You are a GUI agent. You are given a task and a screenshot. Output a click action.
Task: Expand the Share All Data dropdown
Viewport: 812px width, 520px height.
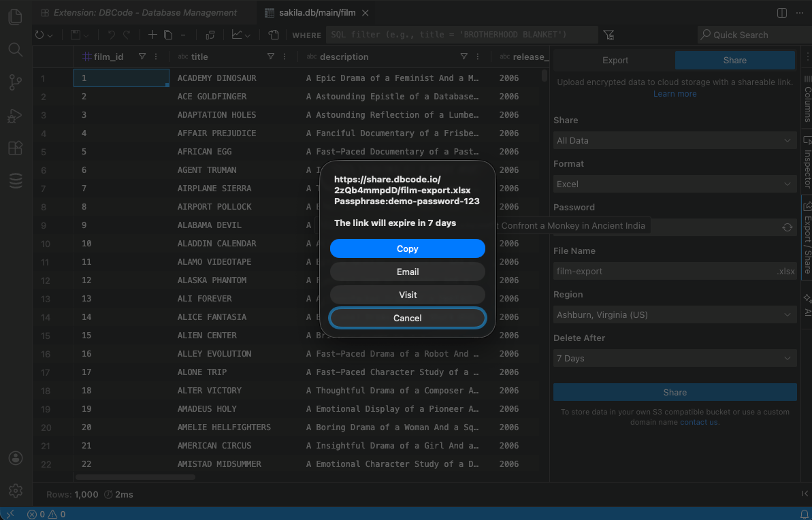pyautogui.click(x=675, y=140)
